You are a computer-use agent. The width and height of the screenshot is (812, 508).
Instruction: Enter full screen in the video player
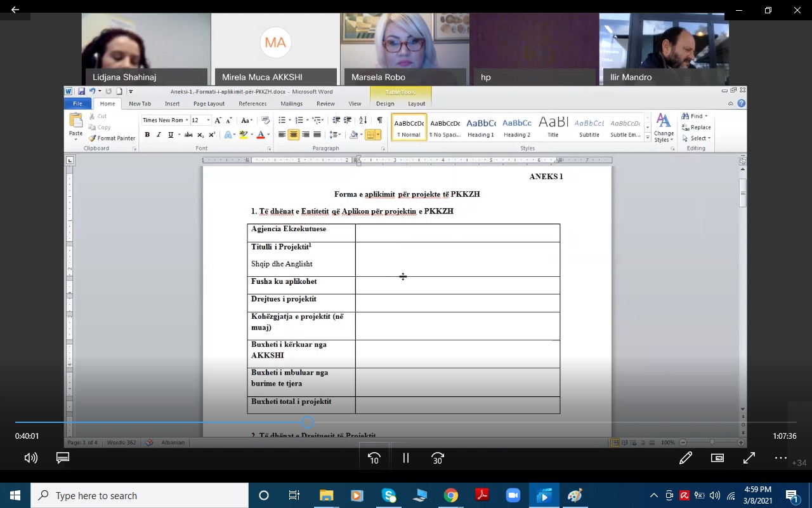tap(749, 458)
